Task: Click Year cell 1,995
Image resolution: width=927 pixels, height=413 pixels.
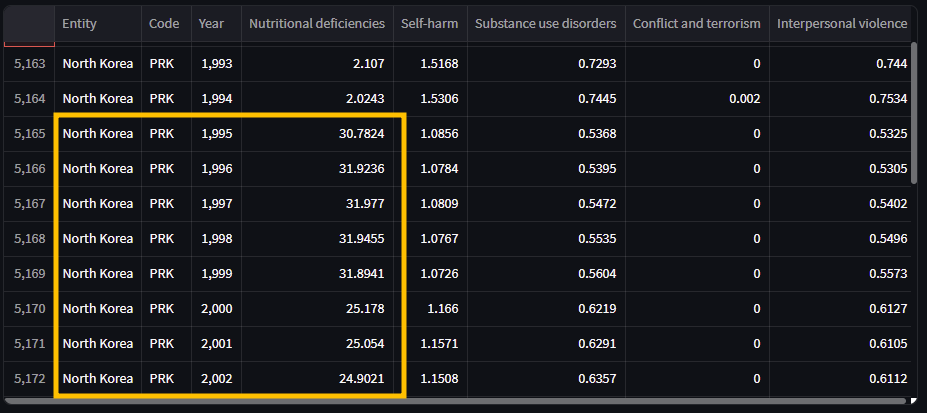Action: [x=216, y=134]
